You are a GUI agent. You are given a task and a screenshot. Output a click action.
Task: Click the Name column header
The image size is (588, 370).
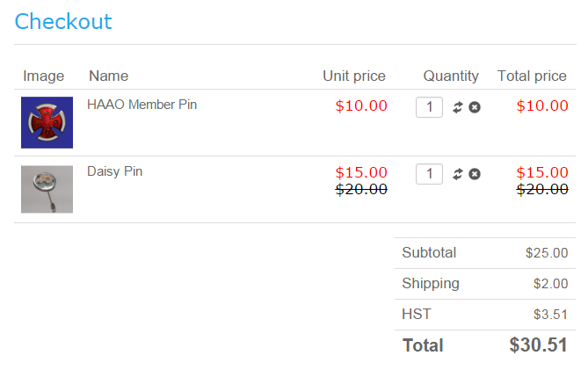108,76
